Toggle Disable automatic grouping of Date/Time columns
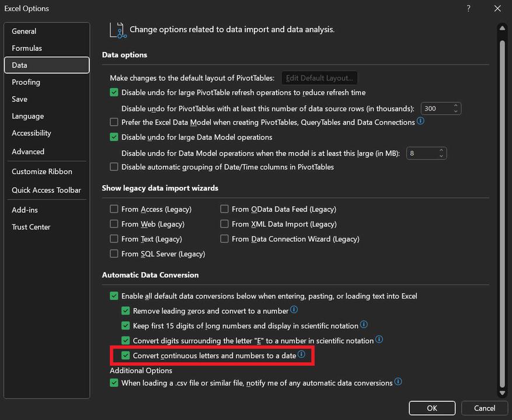 (114, 167)
